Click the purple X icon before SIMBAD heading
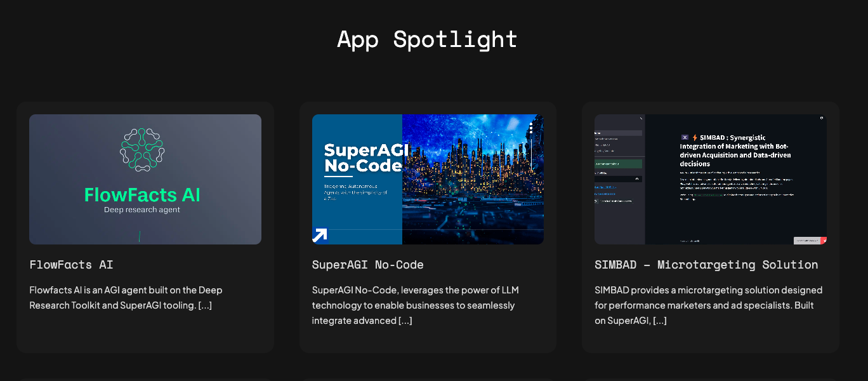The image size is (868, 381). click(x=685, y=137)
